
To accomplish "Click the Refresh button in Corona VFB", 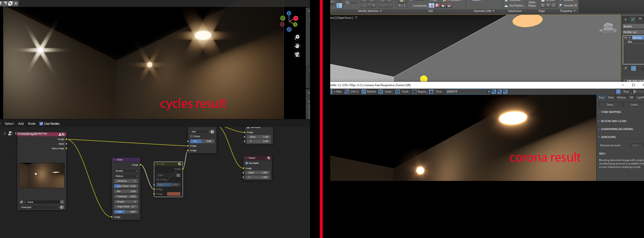I will (x=369, y=92).
